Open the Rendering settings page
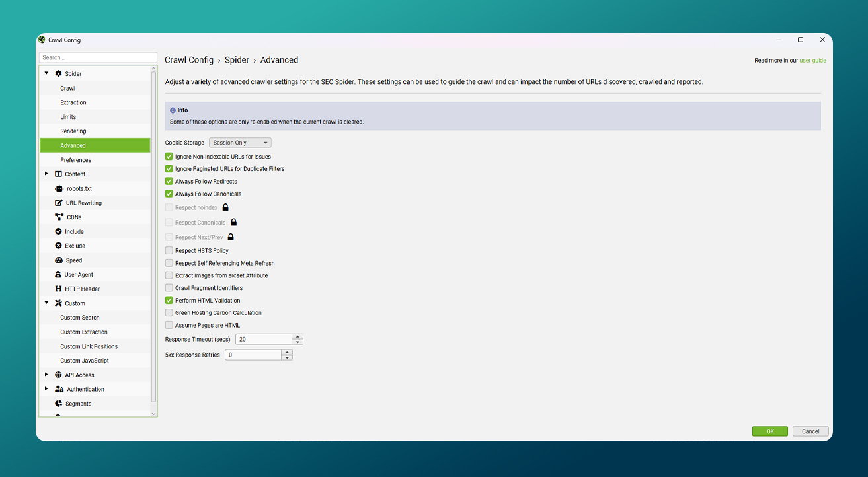 tap(73, 131)
